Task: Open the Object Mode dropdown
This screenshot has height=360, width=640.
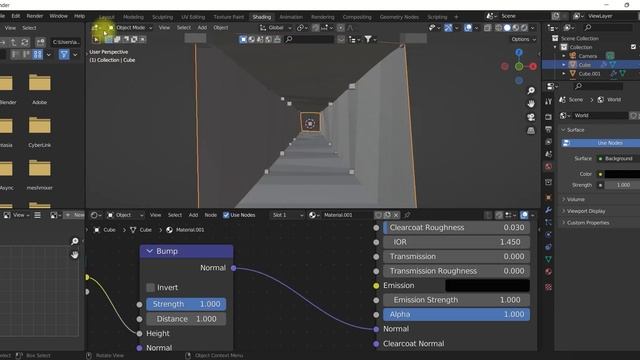Action: click(130, 28)
